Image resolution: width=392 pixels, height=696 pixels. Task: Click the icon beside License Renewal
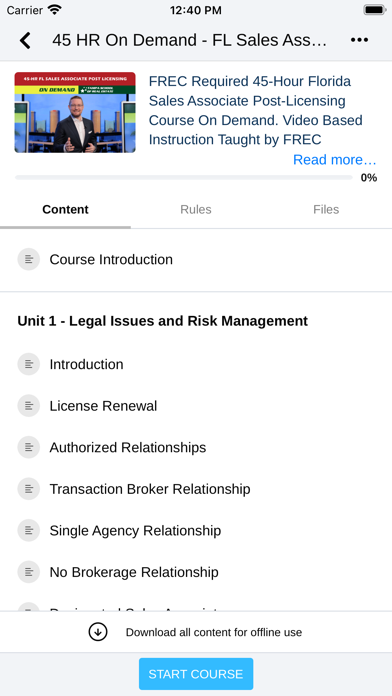click(29, 406)
